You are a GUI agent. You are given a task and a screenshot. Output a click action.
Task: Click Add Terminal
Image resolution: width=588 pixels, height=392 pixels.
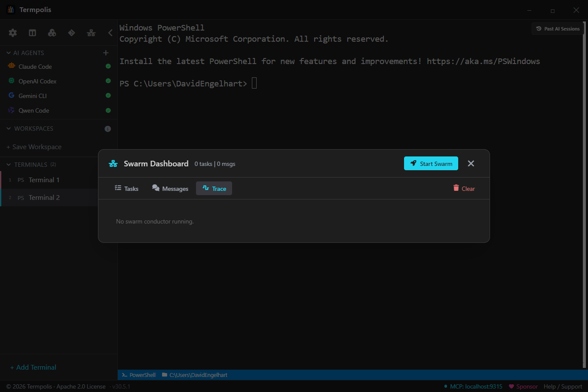click(33, 367)
